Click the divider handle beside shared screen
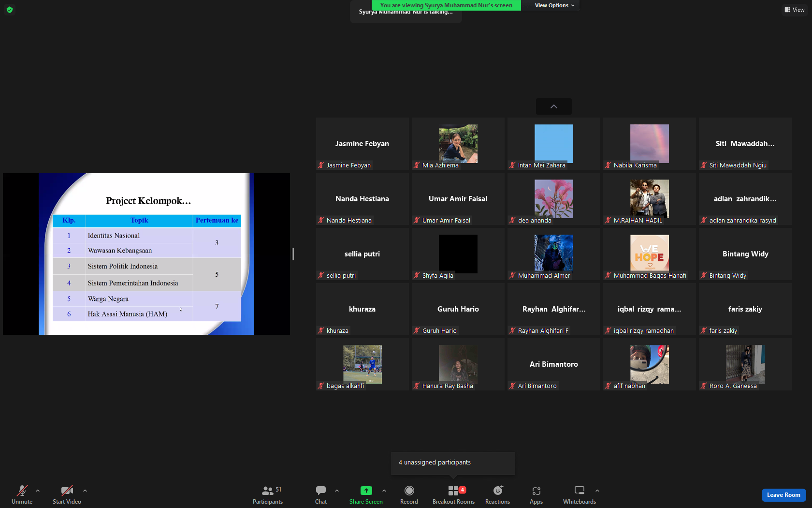 (293, 254)
